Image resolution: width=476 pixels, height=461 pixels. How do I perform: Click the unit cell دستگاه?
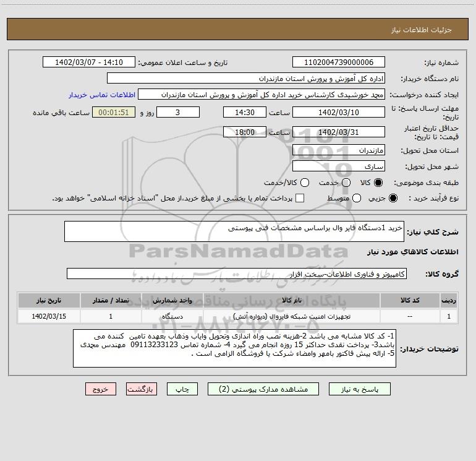[172, 316]
